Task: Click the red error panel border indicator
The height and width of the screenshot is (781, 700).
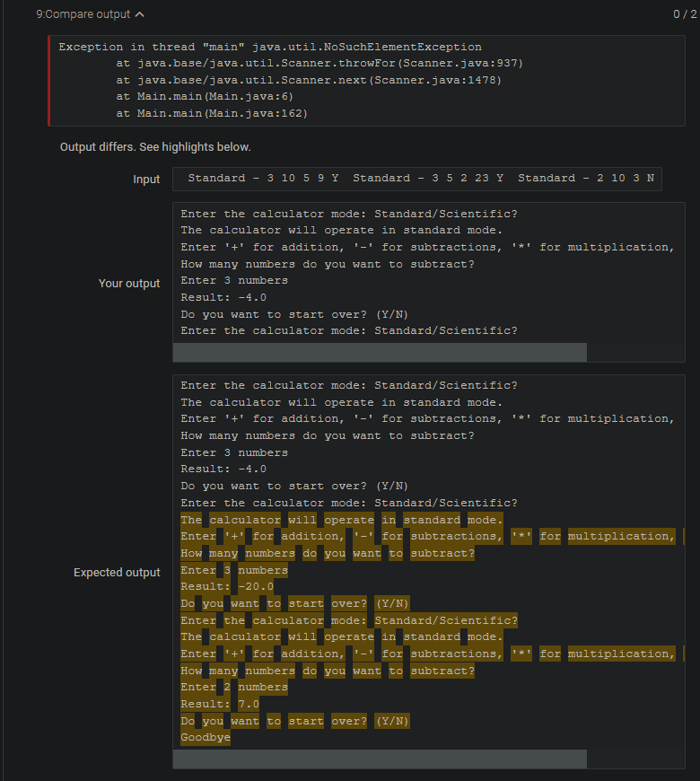Action: click(x=49, y=79)
